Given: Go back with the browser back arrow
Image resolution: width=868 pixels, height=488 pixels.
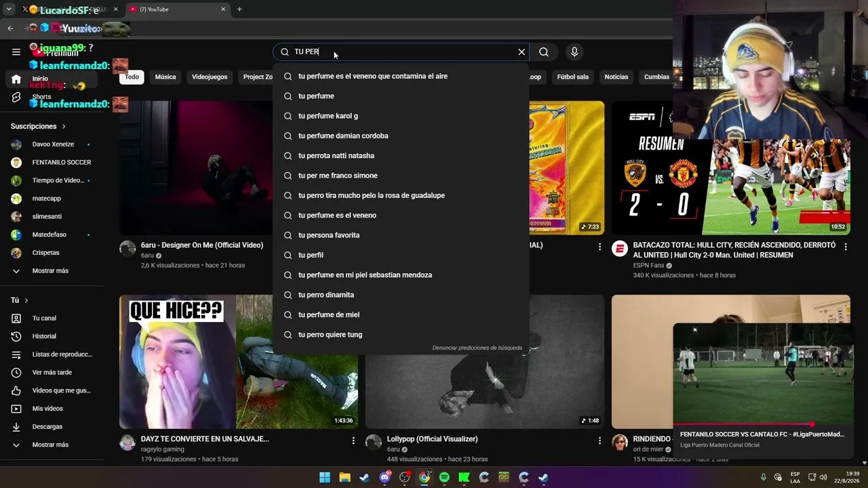Looking at the screenshot, I should 10,28.
